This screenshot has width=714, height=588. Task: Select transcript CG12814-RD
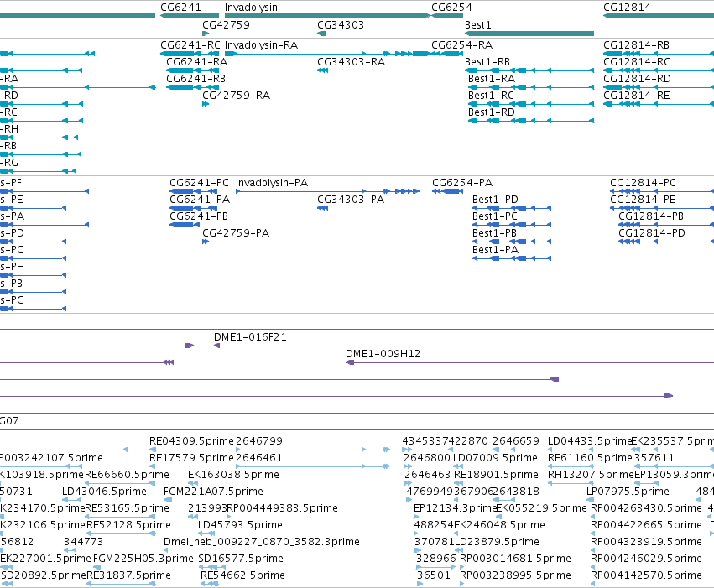click(637, 79)
